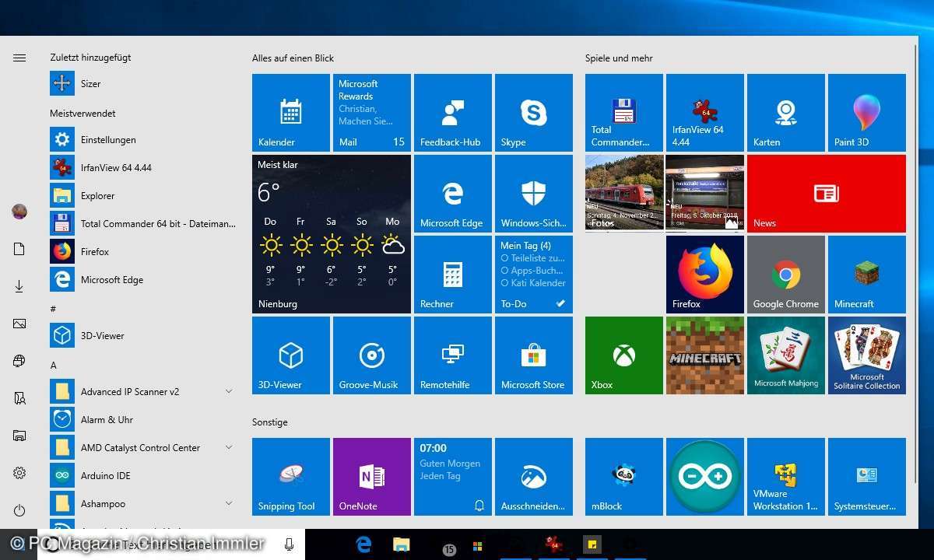Click the Power button in left rail
Viewport: 934px width, 560px height.
[19, 510]
